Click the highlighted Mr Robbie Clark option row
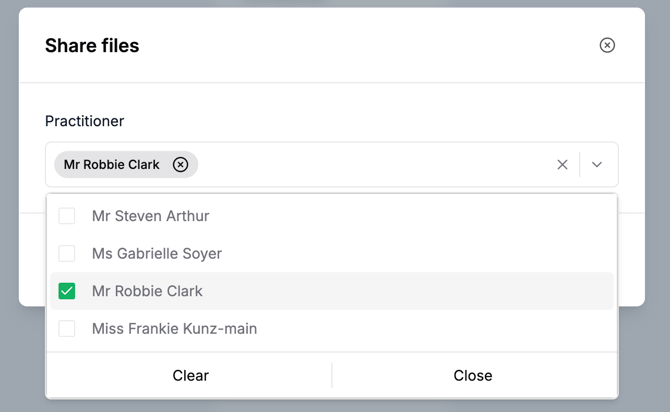The image size is (670, 412). pyautogui.click(x=332, y=291)
